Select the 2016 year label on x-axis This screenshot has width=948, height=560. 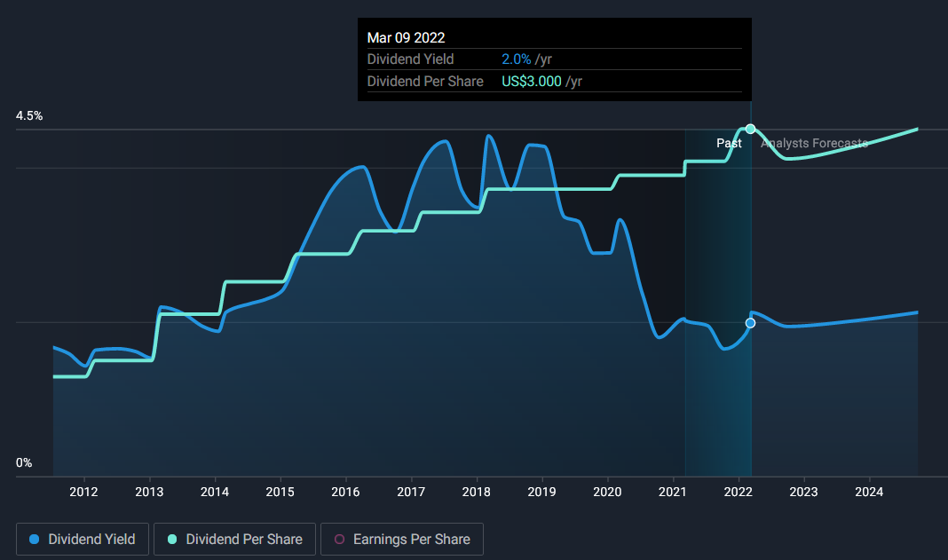[x=345, y=492]
